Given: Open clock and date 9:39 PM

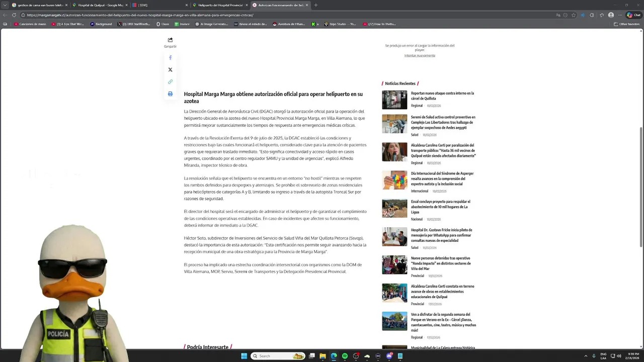Looking at the screenshot, I should click(632, 356).
